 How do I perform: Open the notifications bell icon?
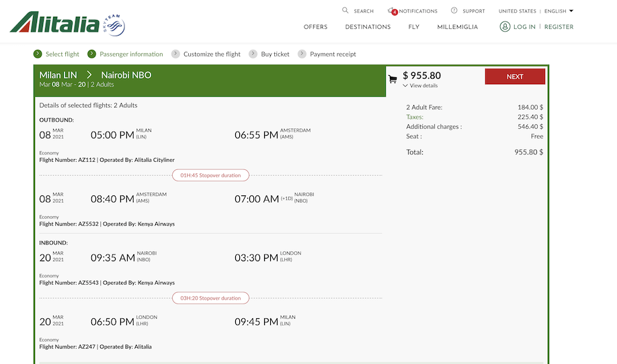[392, 11]
